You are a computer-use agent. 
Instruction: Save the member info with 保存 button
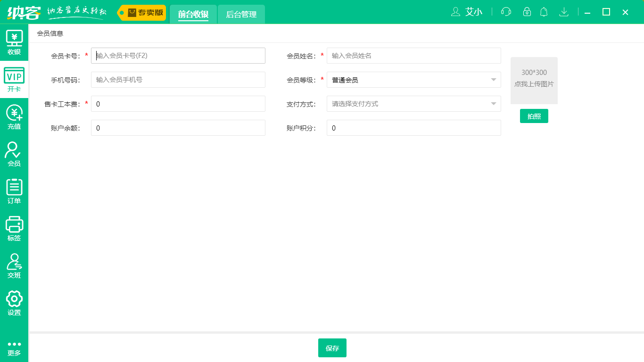click(x=332, y=348)
